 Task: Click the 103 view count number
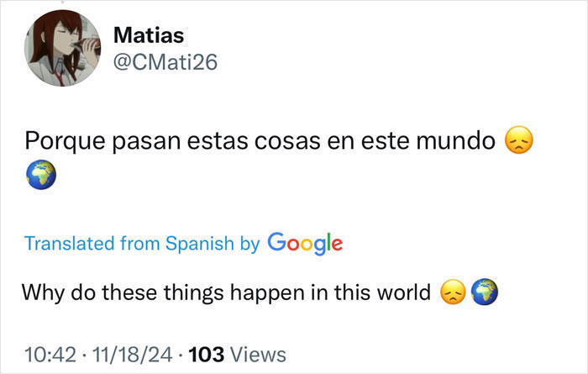pos(205,355)
